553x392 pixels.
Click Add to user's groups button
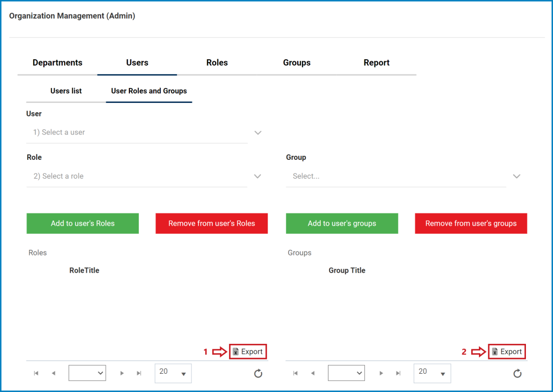coord(342,223)
